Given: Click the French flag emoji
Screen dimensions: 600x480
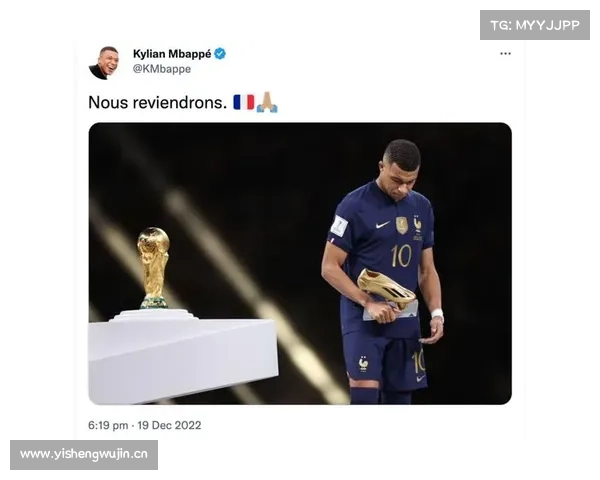Looking at the screenshot, I should tap(244, 103).
